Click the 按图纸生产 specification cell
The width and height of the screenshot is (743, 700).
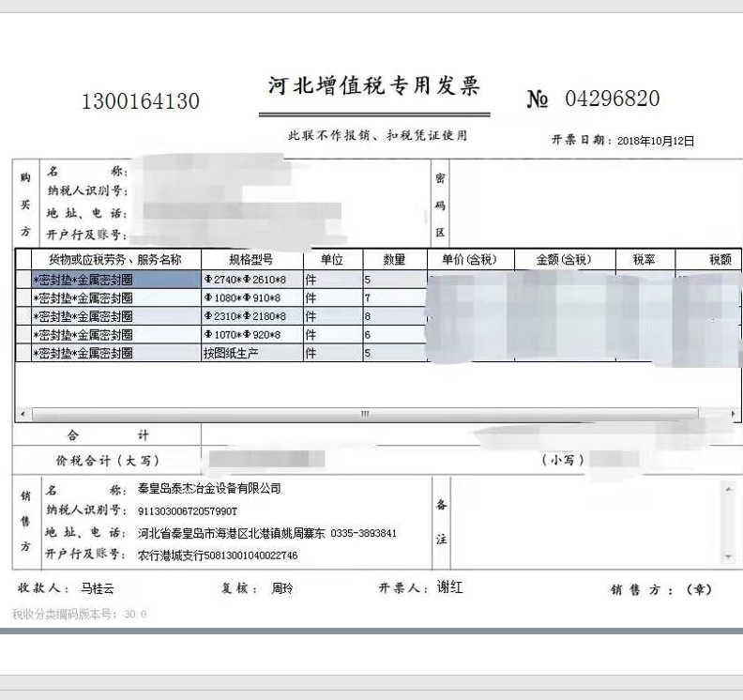[x=250, y=354]
